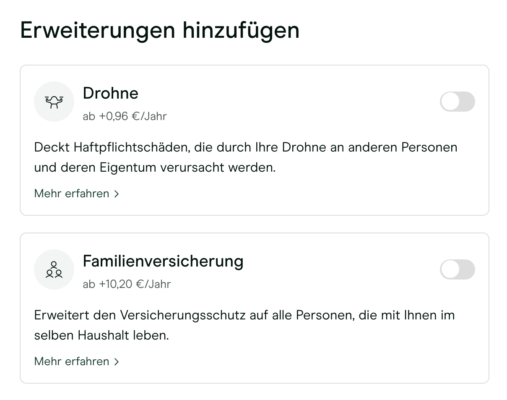Open Mehr erfahren link under Drohne
This screenshot has width=507, height=400.
coord(76,193)
